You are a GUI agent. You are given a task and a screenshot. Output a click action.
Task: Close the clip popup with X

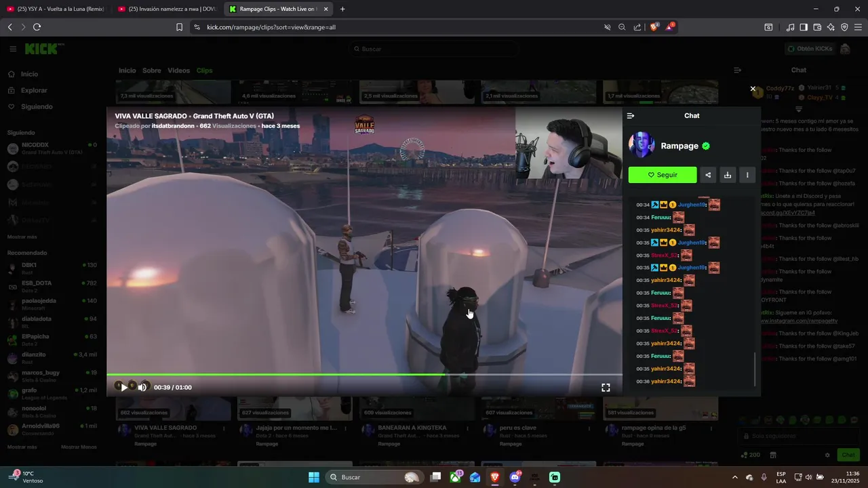pos(753,89)
